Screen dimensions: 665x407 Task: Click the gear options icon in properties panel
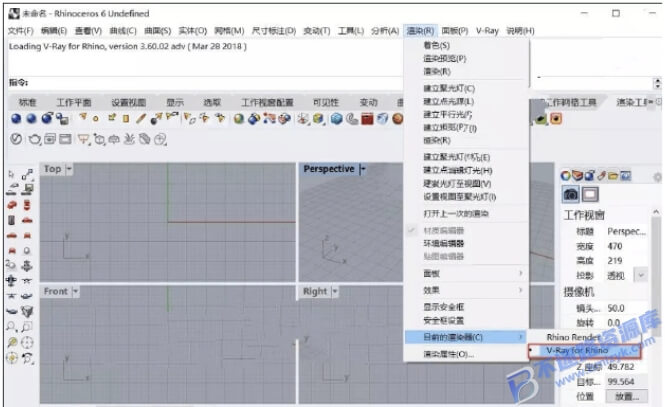coord(657,177)
